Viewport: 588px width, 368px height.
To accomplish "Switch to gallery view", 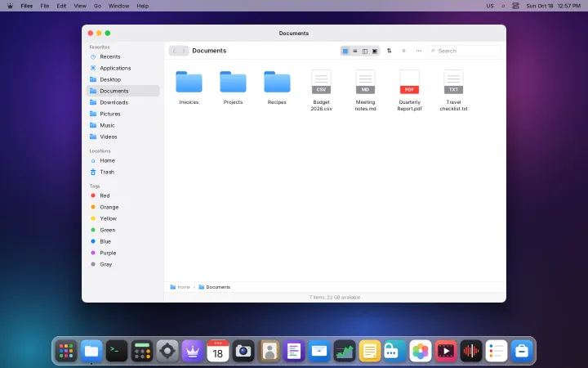I will [x=375, y=51].
